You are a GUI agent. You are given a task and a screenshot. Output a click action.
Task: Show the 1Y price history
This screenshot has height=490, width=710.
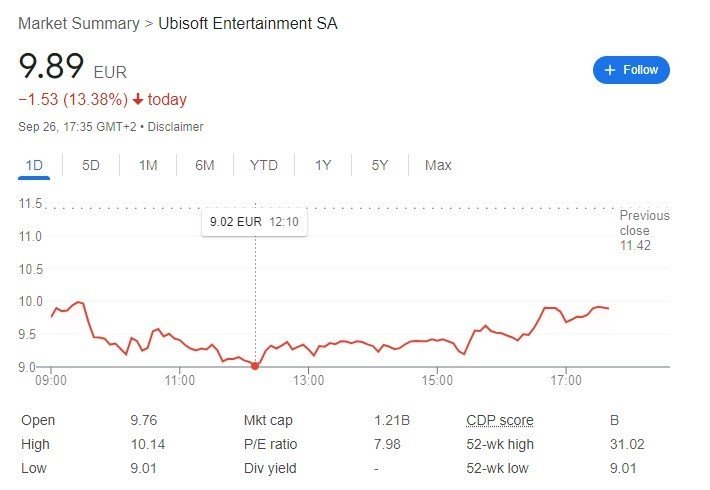pos(323,165)
